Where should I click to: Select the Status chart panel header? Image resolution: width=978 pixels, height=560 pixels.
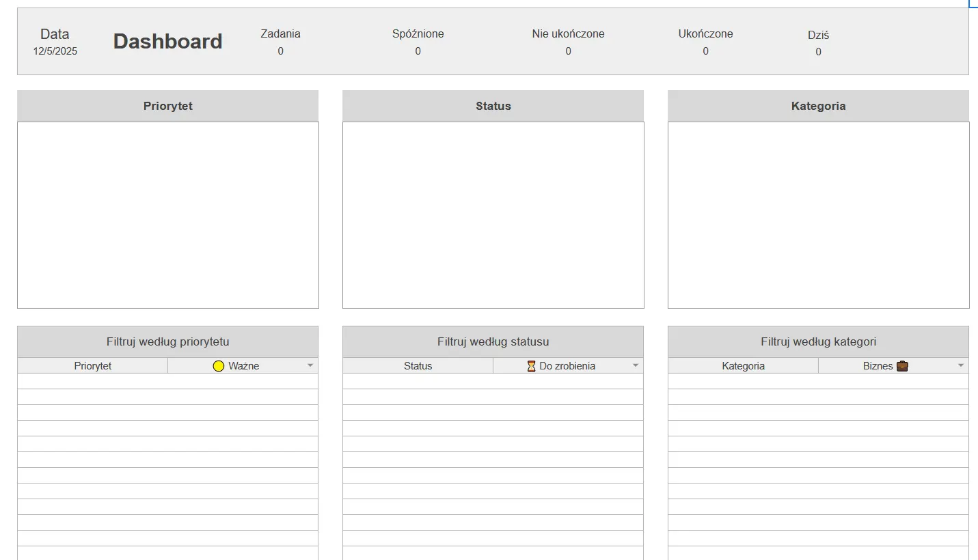[493, 106]
